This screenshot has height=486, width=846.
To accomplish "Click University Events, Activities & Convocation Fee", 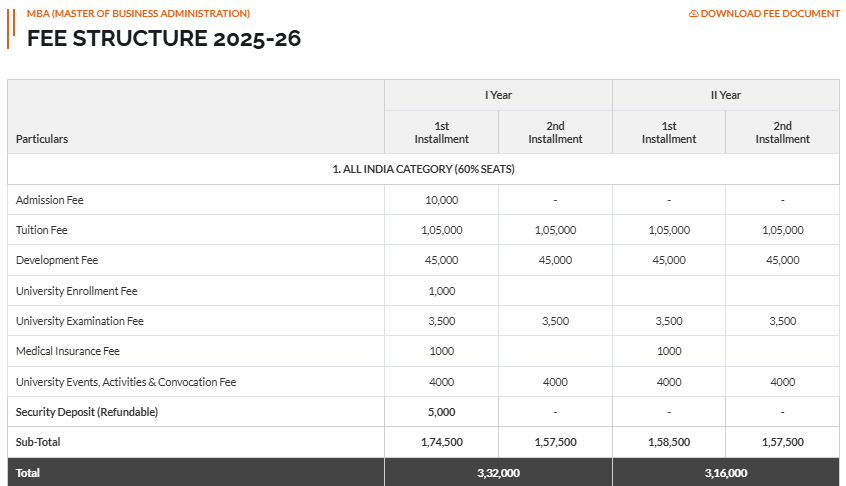I will pos(126,382).
